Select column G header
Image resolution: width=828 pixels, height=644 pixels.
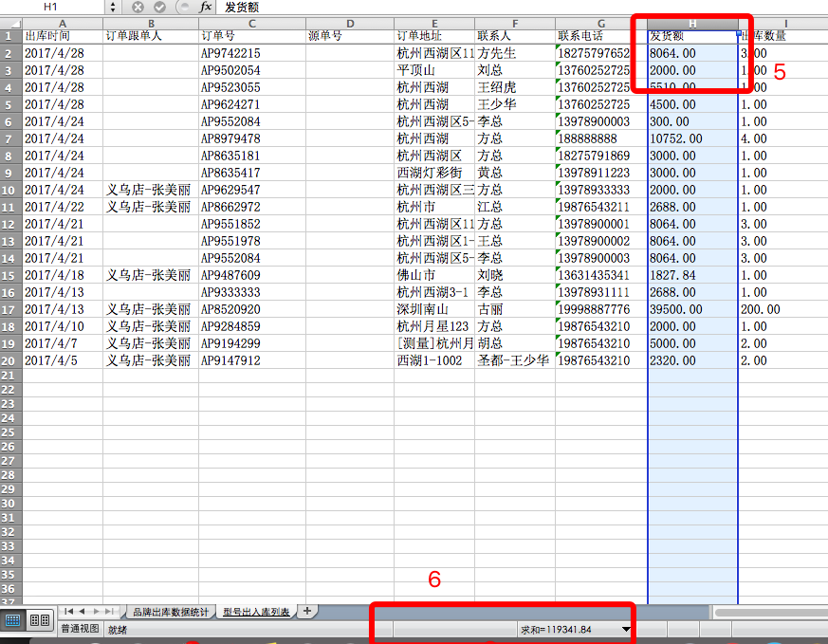click(601, 23)
